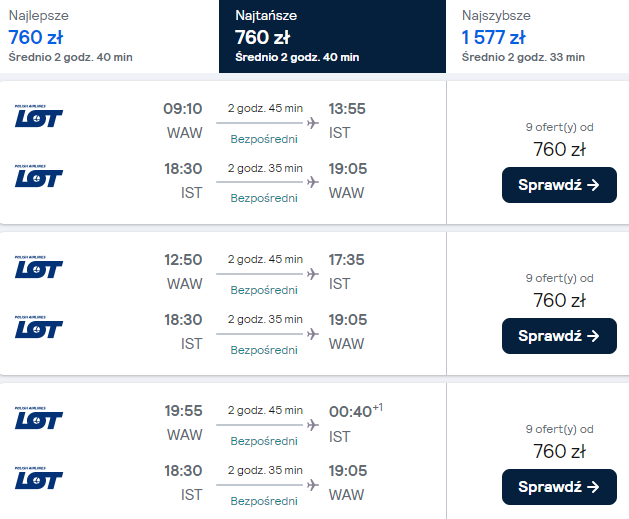Click the 00:40 +1 arrival time
The image size is (629, 519).
tap(351, 411)
